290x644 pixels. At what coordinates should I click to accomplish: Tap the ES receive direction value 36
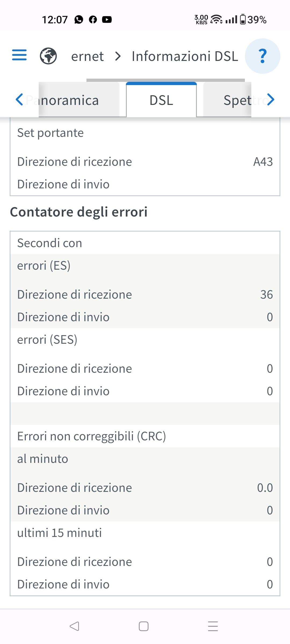pyautogui.click(x=266, y=295)
